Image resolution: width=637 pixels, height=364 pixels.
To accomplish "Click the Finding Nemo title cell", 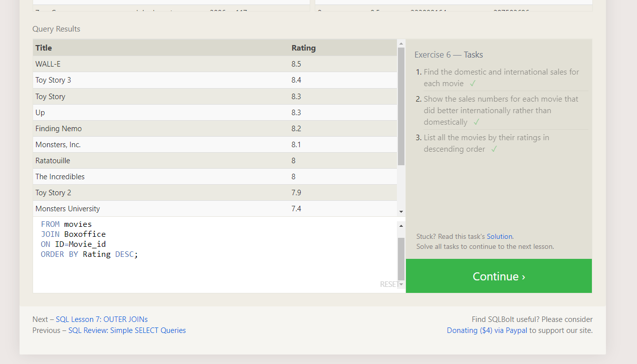I will tap(59, 129).
